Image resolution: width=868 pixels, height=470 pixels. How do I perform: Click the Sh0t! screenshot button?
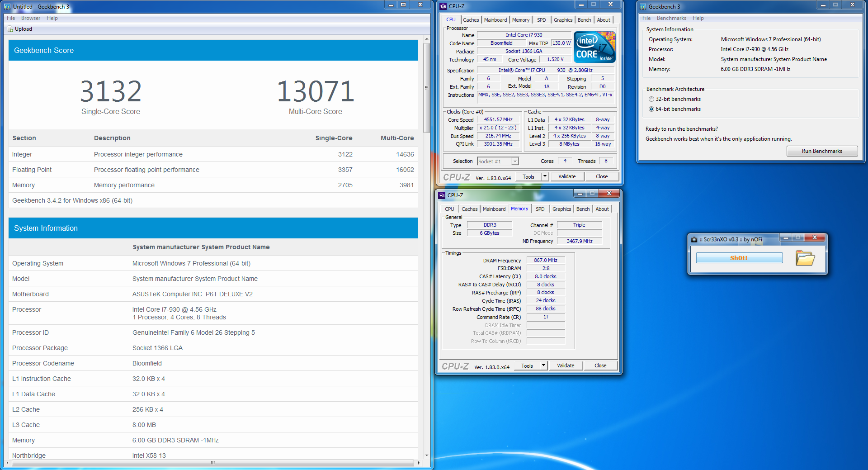pos(739,258)
